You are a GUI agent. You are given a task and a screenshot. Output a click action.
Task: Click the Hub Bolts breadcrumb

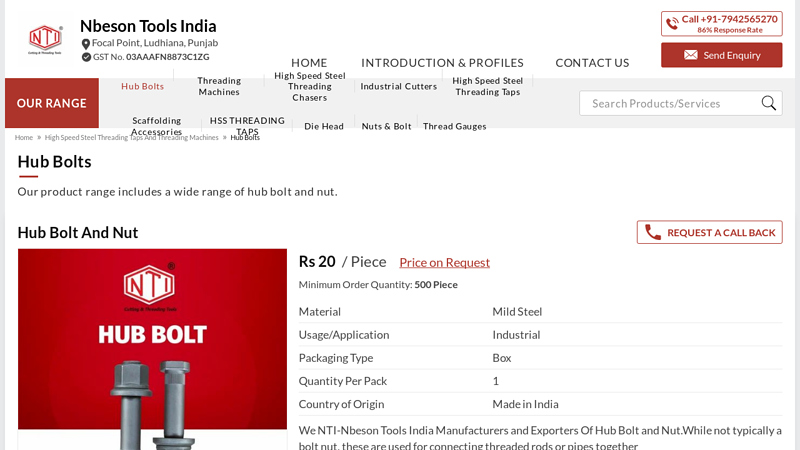point(245,137)
